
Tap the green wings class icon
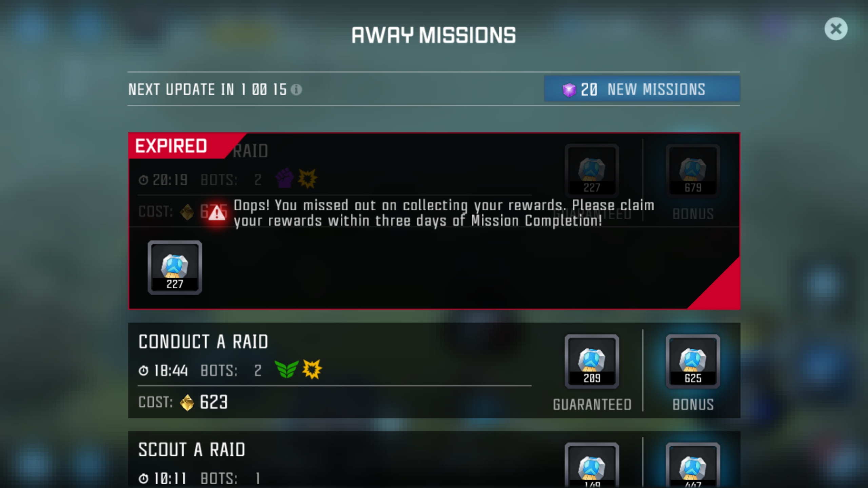[x=287, y=369]
